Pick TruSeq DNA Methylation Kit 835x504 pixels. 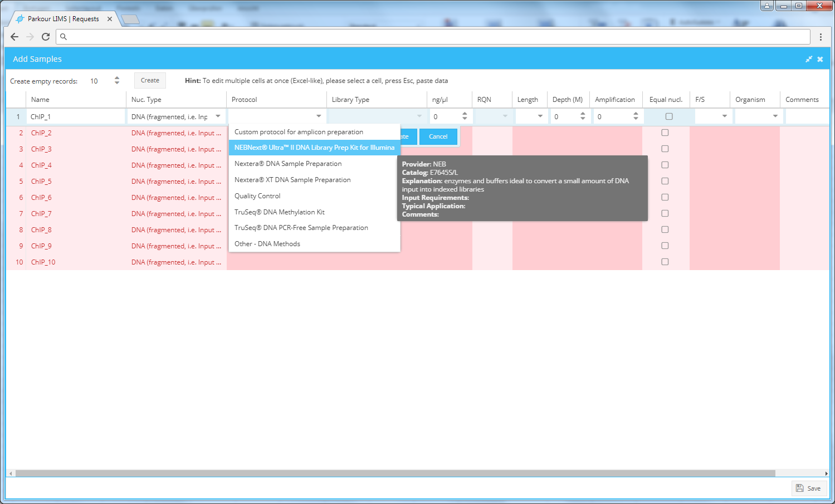pos(314,212)
